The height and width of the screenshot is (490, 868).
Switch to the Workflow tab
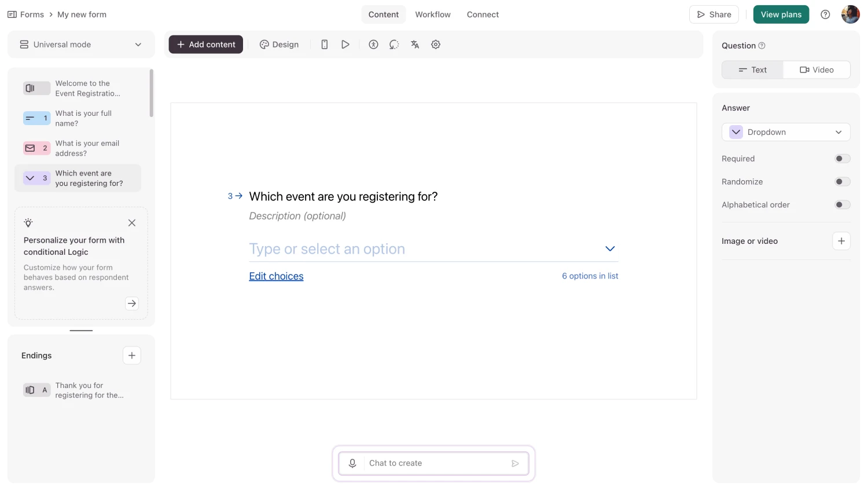tap(433, 14)
